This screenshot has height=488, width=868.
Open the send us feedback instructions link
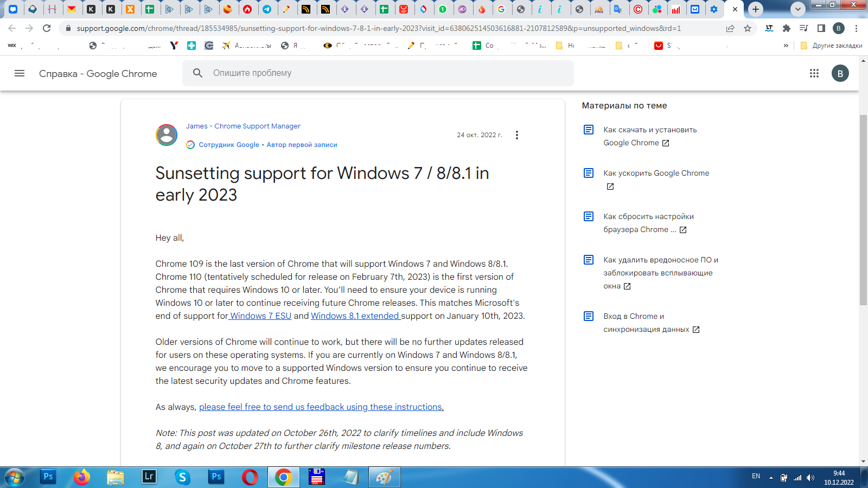point(321,407)
